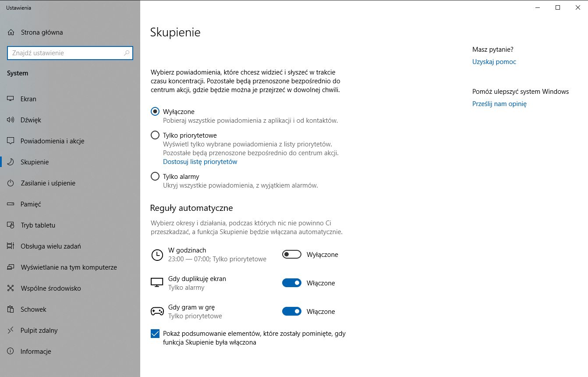Screen dimensions: 588x377
Task: Click the Znajdź ustawienie search field
Action: (x=70, y=53)
